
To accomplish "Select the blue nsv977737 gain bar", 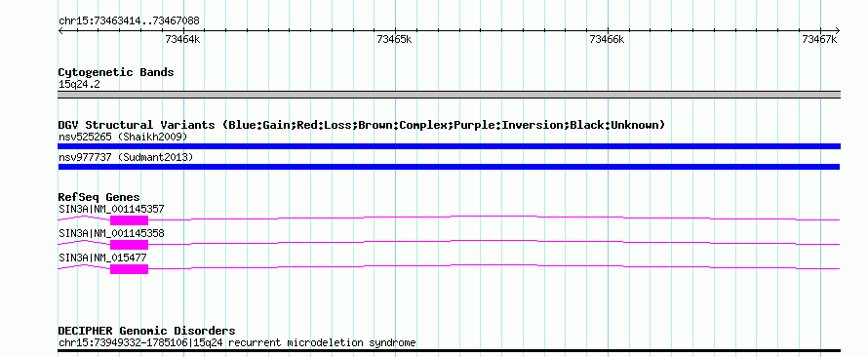I will click(x=449, y=167).
